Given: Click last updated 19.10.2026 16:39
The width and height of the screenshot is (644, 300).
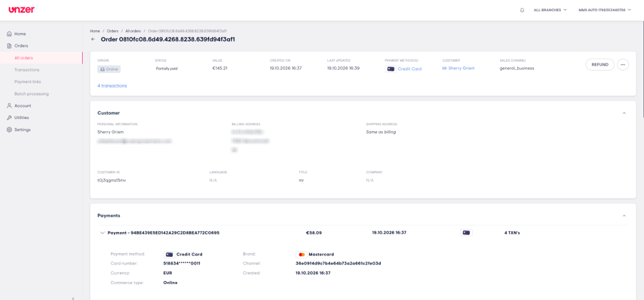Looking at the screenshot, I should (x=343, y=68).
